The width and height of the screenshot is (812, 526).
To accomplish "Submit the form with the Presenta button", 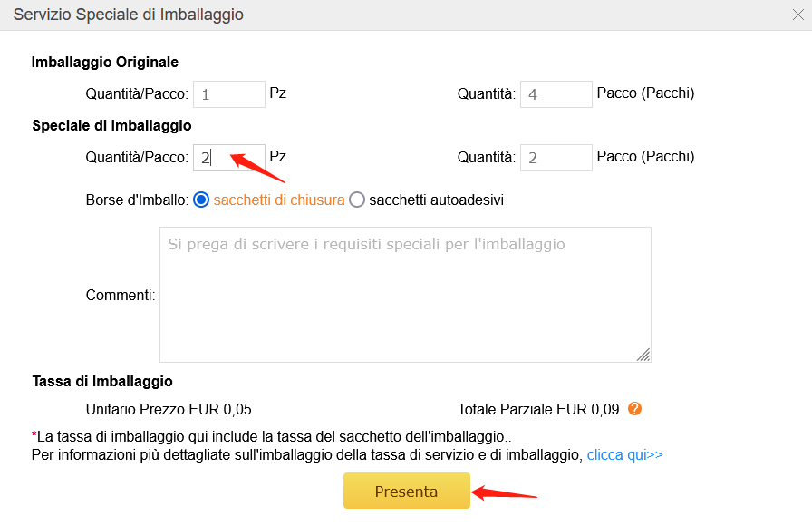I will click(407, 491).
